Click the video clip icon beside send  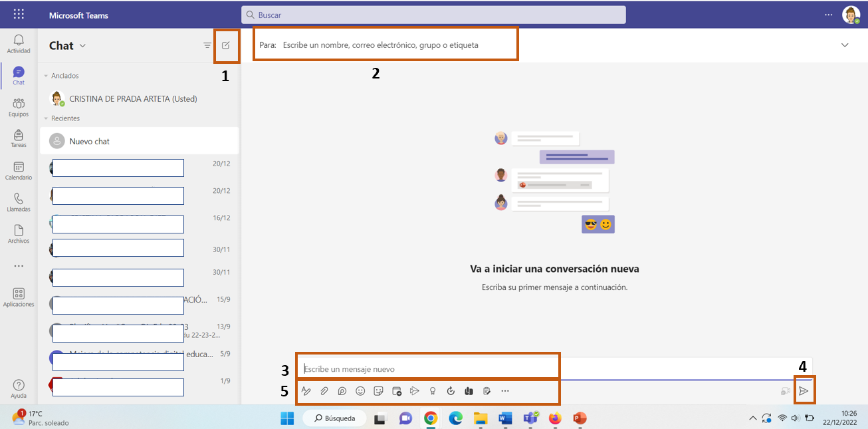click(786, 391)
